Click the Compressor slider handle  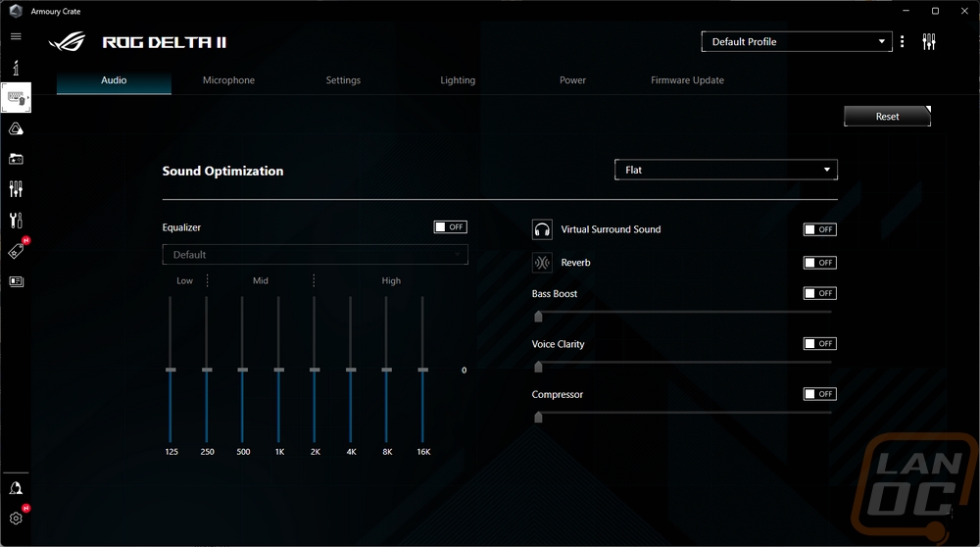(x=538, y=417)
